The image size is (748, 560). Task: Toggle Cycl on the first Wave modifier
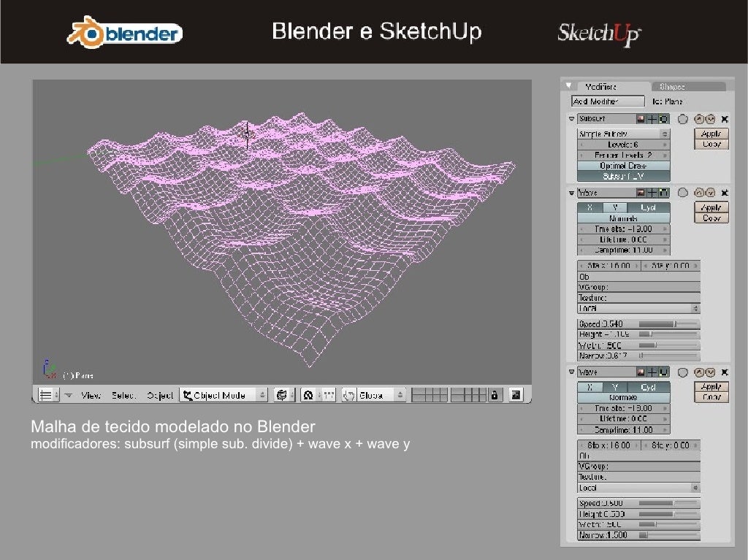(x=649, y=207)
